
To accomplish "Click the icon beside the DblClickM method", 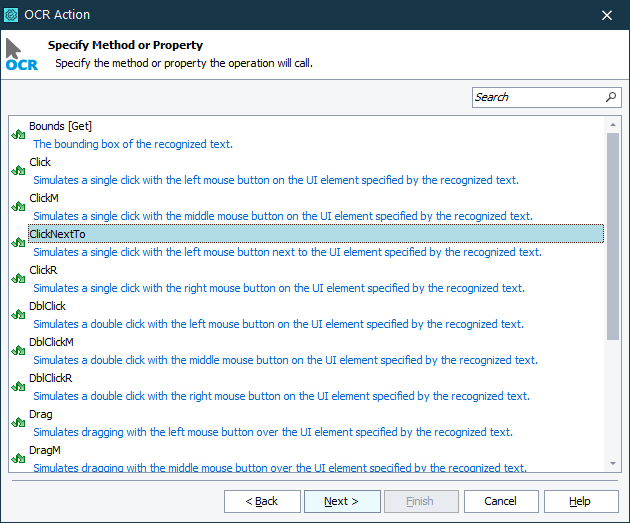I will (18, 350).
